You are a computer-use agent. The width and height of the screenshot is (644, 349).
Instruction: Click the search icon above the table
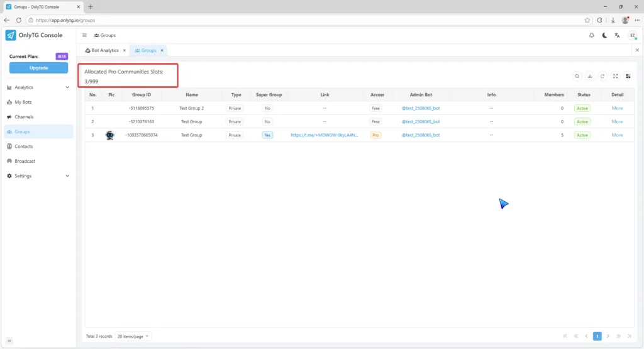click(577, 76)
